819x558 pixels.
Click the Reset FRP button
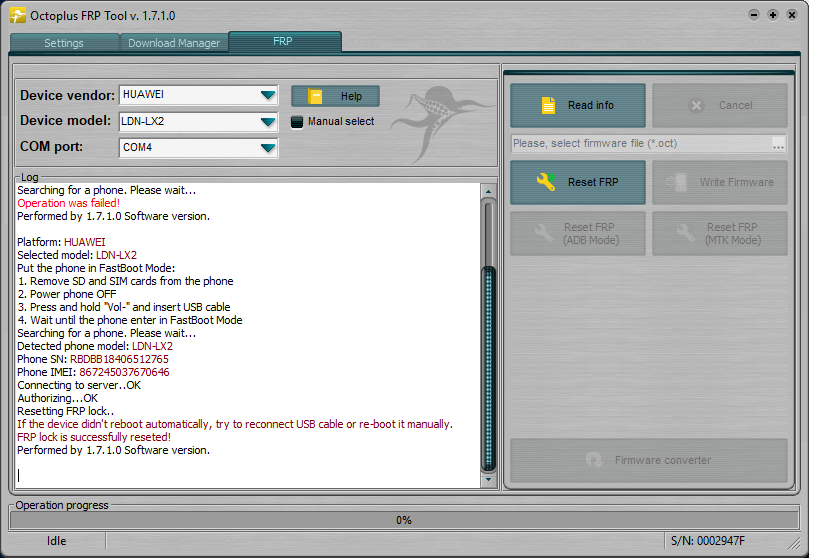(x=578, y=182)
